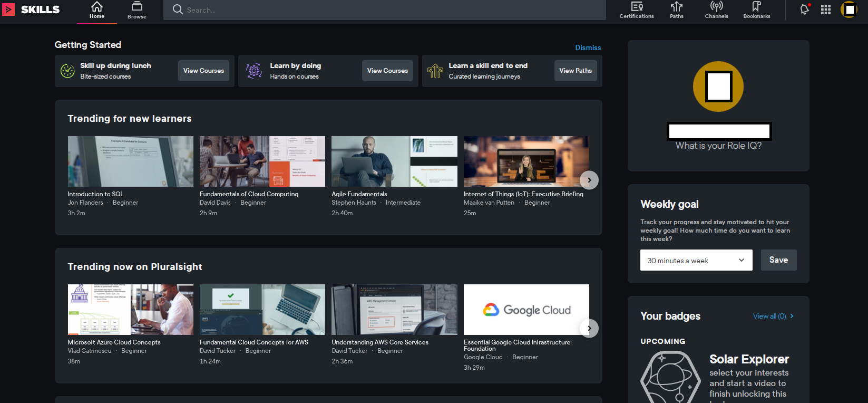Click the Weekly goal heading
Viewport: 868px width, 403px height.
coord(669,204)
